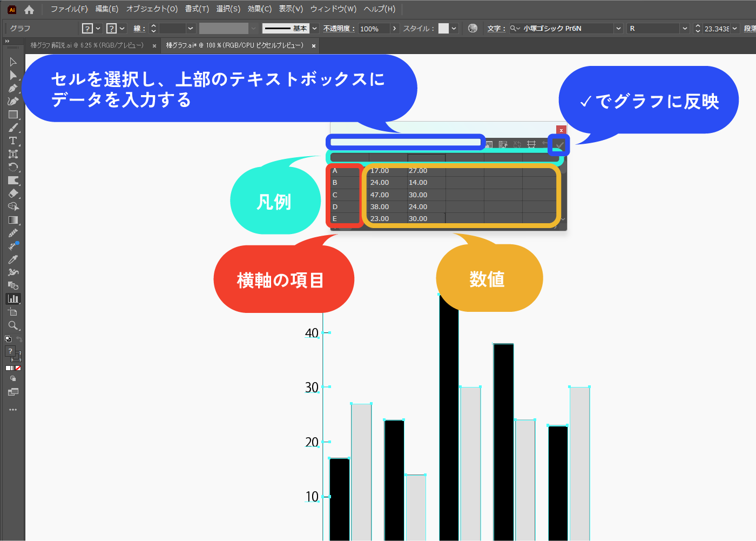The image size is (756, 541).
Task: Select the Shape Builder tool
Action: tap(13, 206)
